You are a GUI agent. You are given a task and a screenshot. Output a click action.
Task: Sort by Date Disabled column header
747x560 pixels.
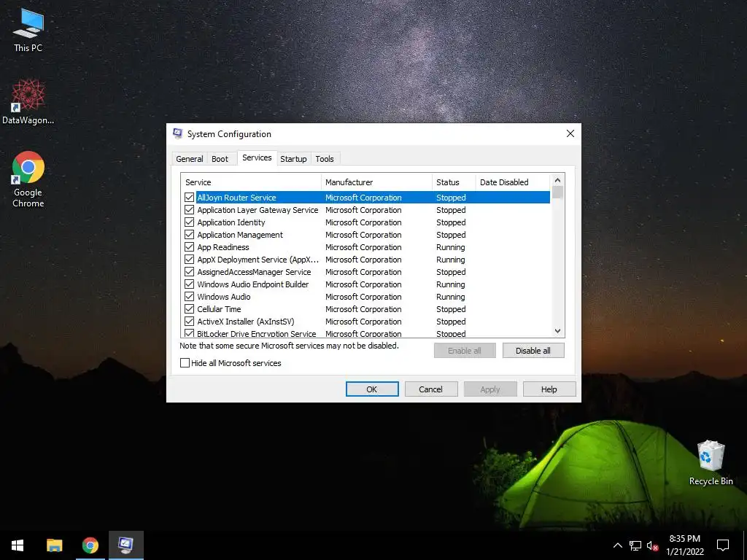[513, 182]
